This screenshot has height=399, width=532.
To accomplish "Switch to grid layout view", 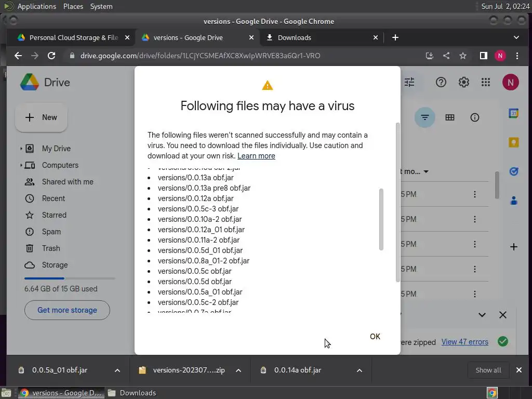I will coord(450,117).
